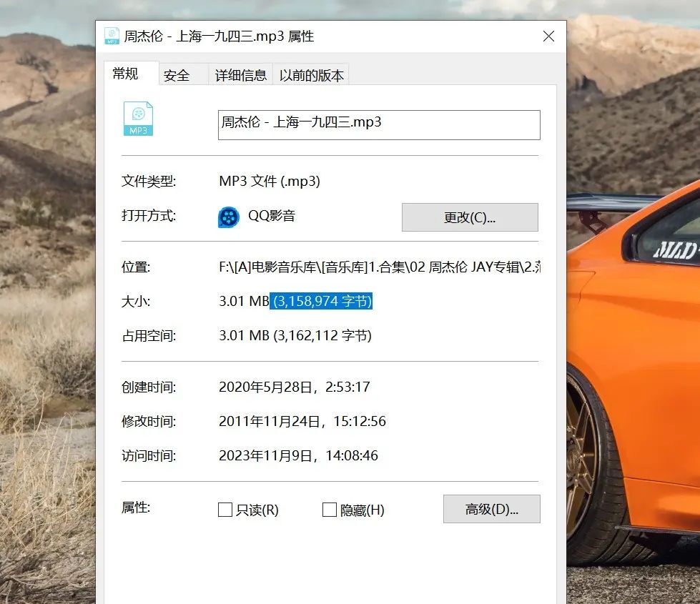Close the MP3 properties dialog
This screenshot has height=604, width=700.
click(548, 36)
